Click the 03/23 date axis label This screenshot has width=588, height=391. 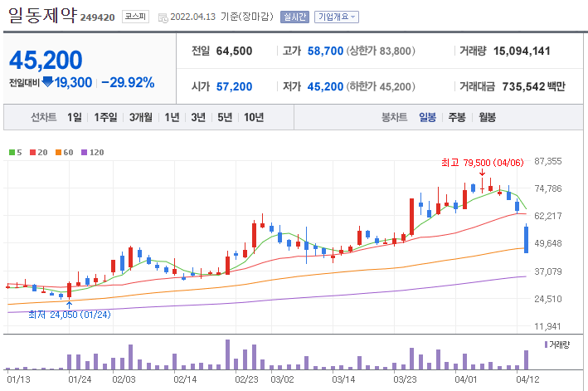405,379
